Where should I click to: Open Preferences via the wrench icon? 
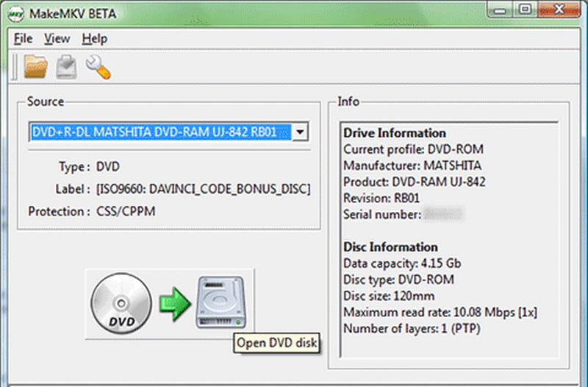[x=98, y=67]
